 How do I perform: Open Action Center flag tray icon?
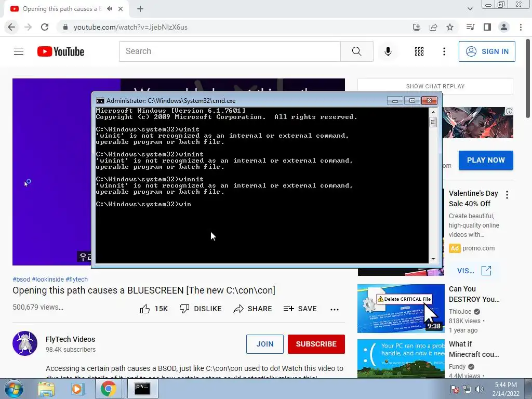(x=454, y=389)
